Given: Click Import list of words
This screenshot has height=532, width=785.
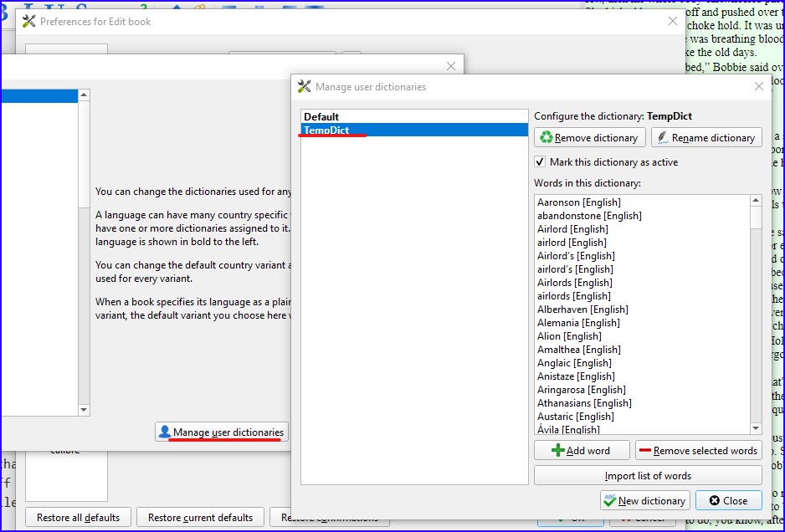Looking at the screenshot, I should coord(648,475).
